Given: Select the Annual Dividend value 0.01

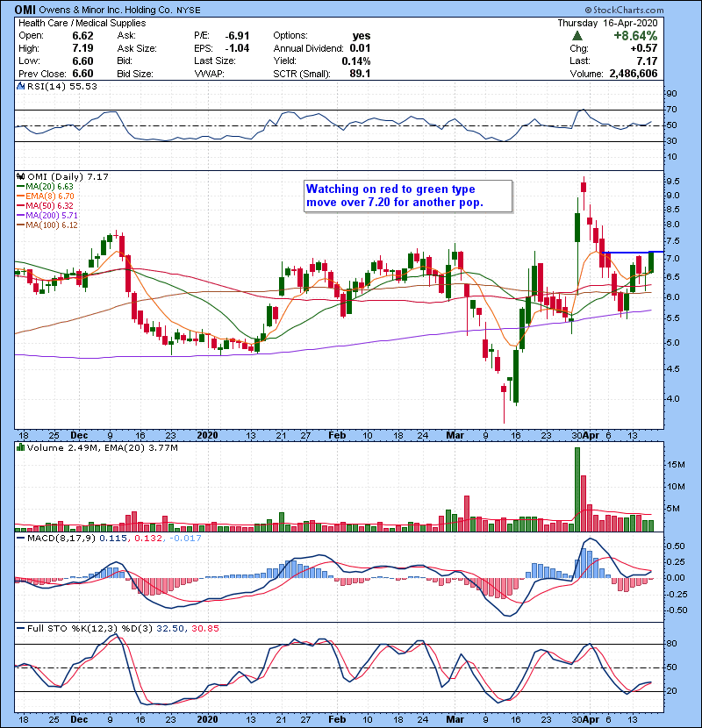Looking at the screenshot, I should click(360, 48).
